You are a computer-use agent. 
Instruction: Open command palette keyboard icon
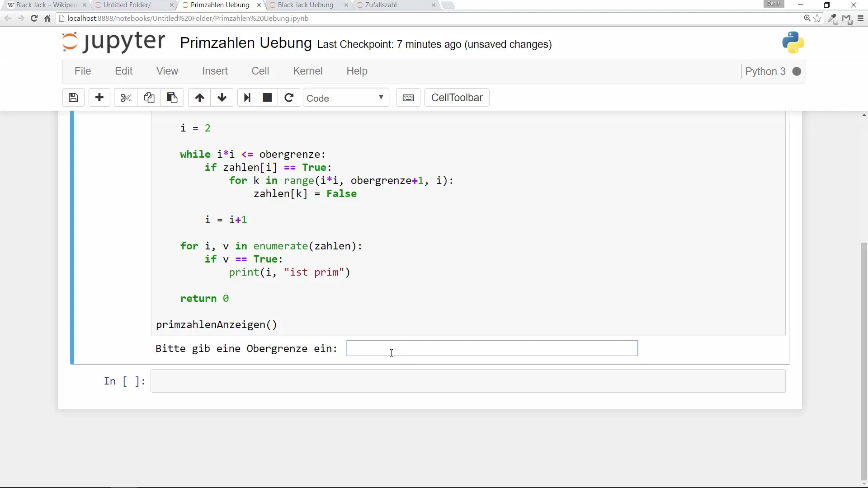[408, 98]
